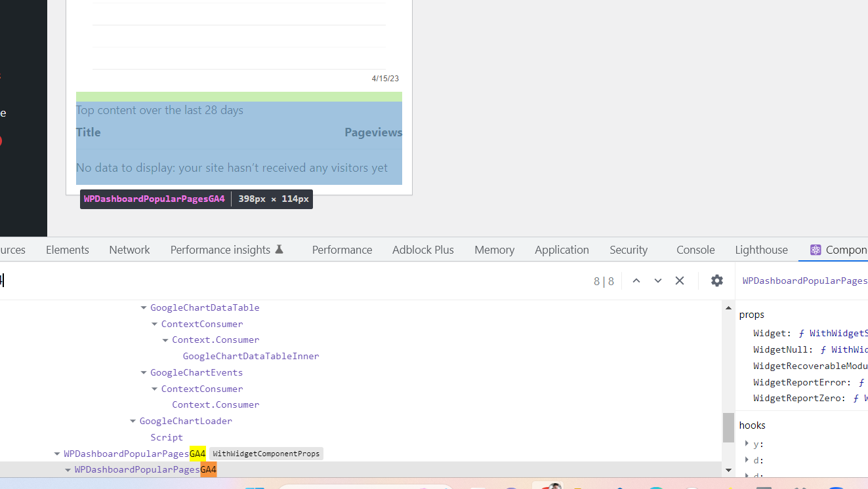Click the WPDashboardPopularPages title in right panel
The width and height of the screenshot is (868, 489).
click(804, 281)
